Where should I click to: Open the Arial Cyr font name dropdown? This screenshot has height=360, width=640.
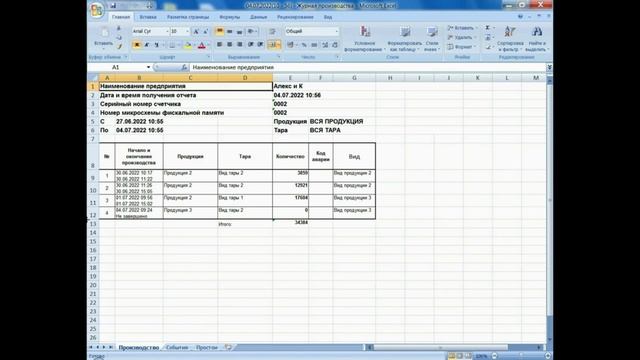coord(167,31)
